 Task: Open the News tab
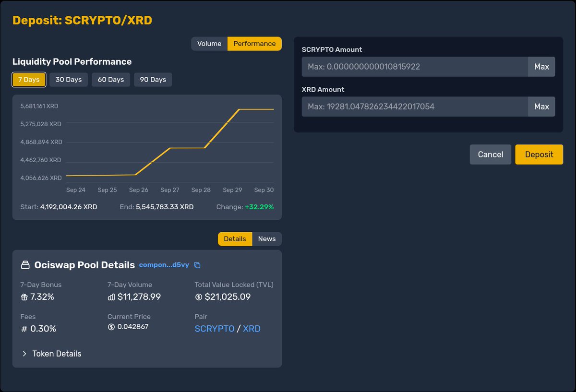[267, 239]
